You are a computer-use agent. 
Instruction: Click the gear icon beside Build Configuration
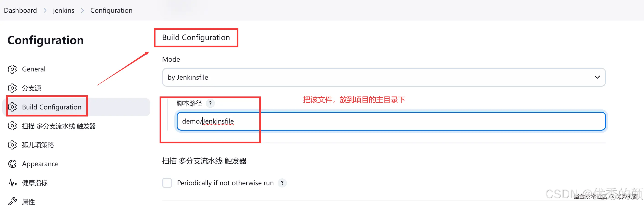coord(12,107)
